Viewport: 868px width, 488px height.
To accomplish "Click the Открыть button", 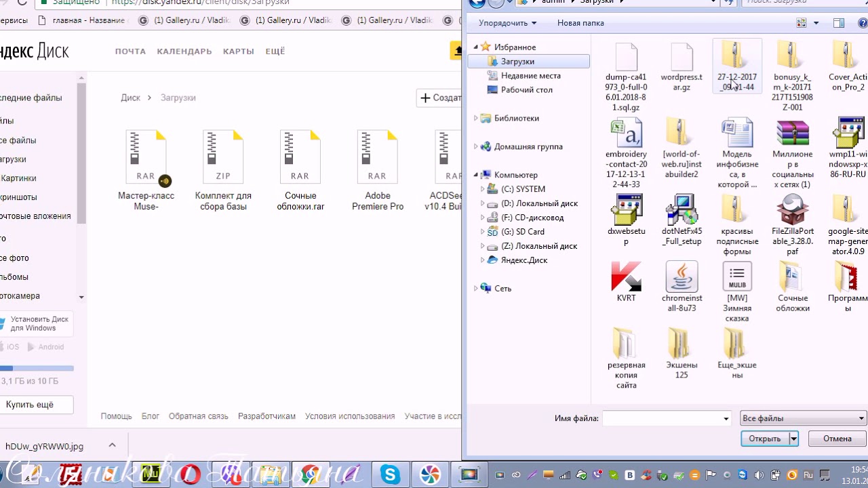I will click(x=765, y=439).
